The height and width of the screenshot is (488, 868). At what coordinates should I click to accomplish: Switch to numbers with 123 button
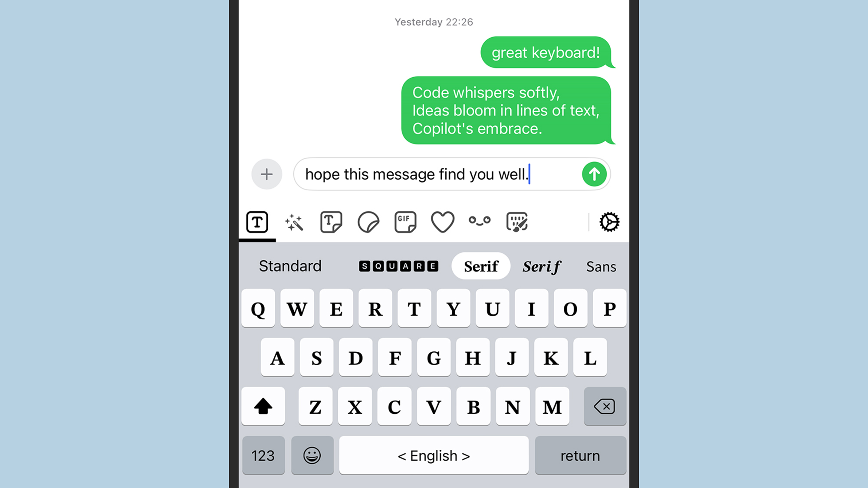click(262, 456)
